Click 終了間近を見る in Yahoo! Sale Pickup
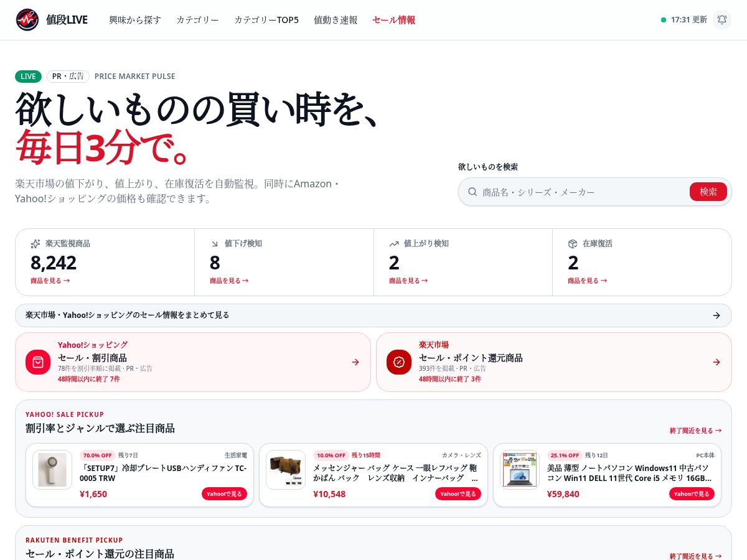This screenshot has height=560, width=747. pos(696,431)
